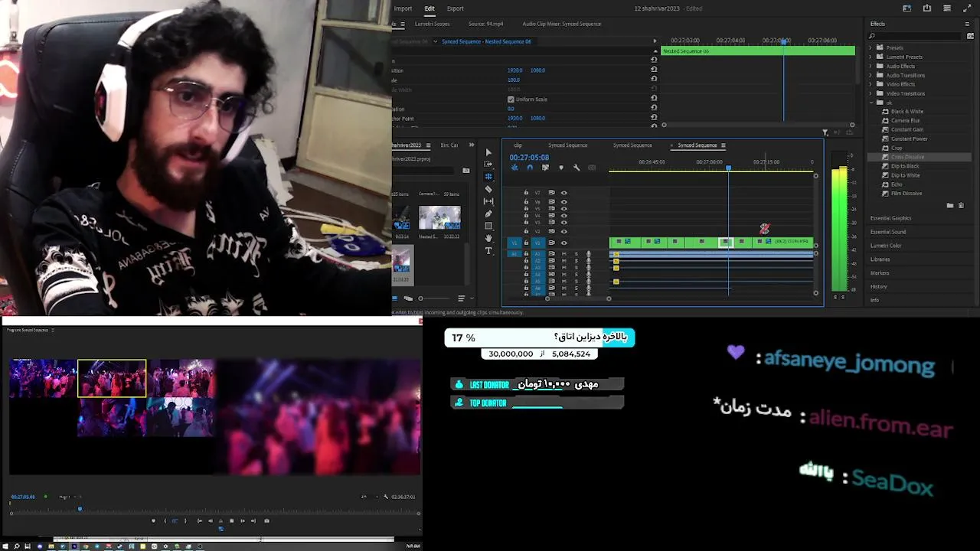
Task: Open Program monitor settings wrench
Action: point(385,497)
